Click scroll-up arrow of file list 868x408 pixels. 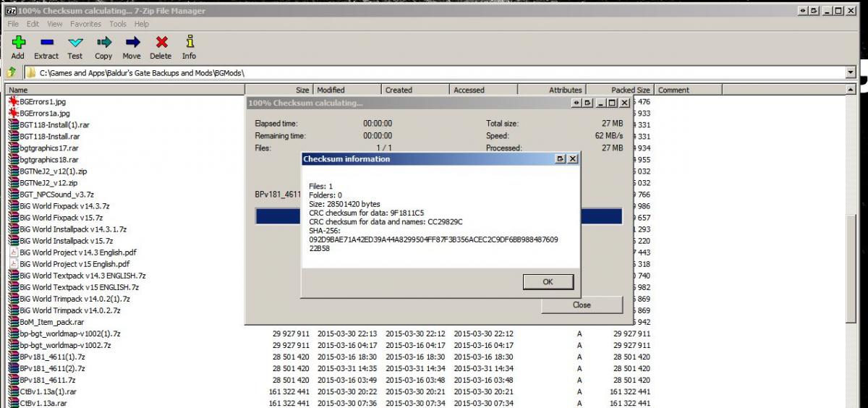point(851,90)
